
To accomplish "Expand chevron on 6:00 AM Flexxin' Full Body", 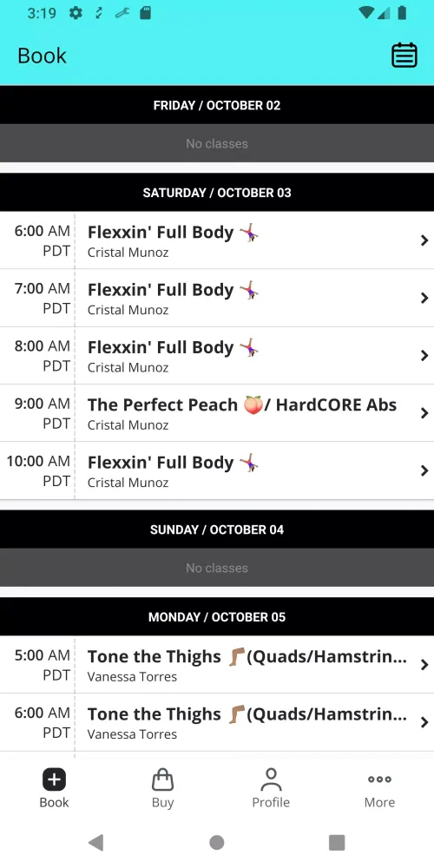I will point(424,240).
